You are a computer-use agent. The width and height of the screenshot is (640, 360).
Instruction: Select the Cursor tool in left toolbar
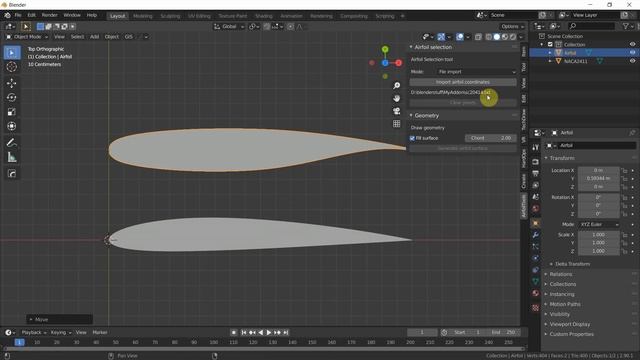[12, 67]
